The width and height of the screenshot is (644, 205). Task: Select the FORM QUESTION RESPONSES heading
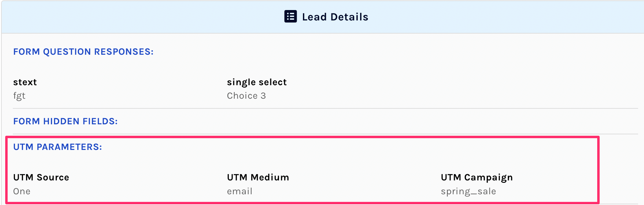click(83, 52)
